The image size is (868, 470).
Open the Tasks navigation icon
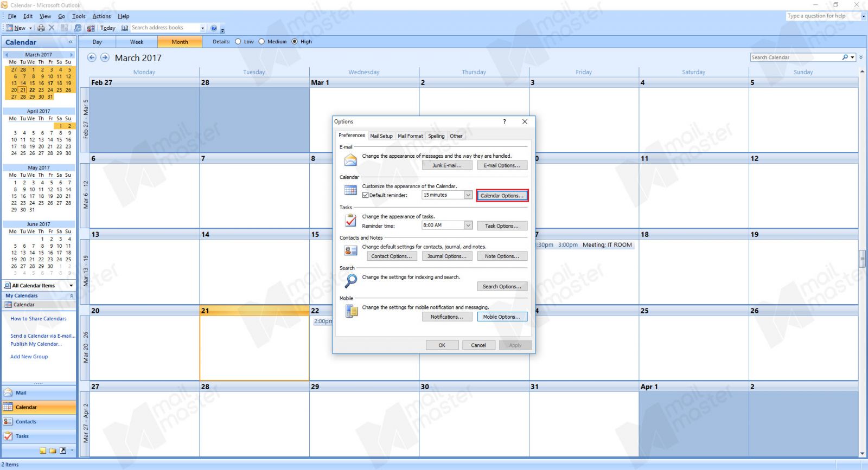coord(8,436)
